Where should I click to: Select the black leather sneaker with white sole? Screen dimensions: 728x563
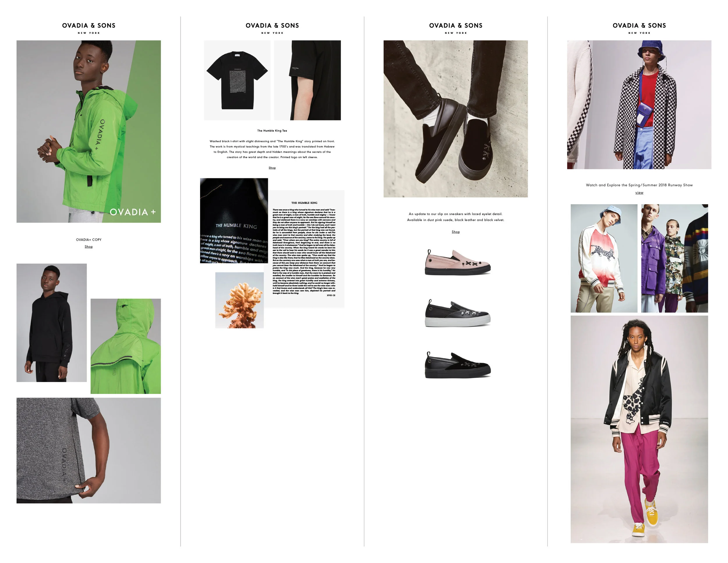coord(457,313)
